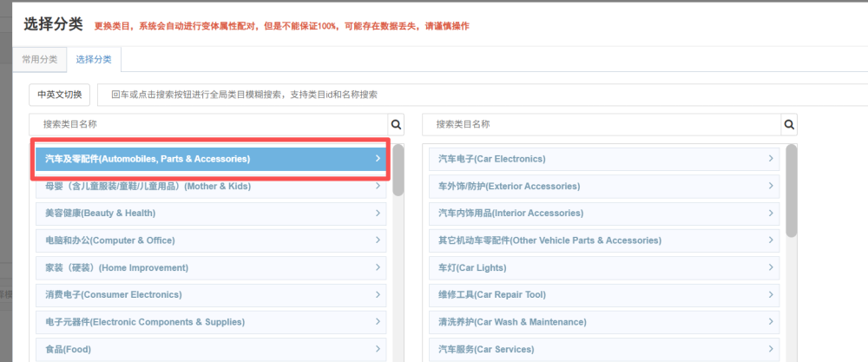Choose the Exterior Accessories subcategory
Screen dimensions: 868x362
point(604,186)
